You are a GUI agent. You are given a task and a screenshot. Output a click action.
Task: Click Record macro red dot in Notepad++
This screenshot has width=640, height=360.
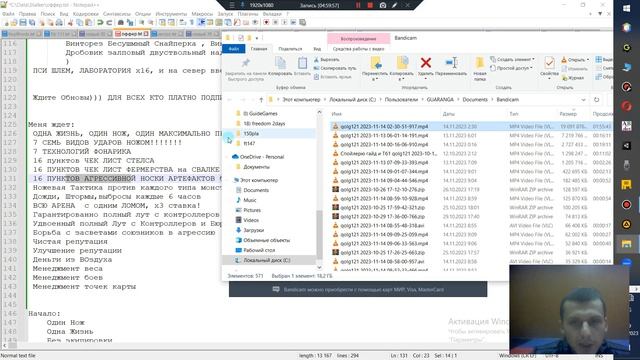point(266,22)
